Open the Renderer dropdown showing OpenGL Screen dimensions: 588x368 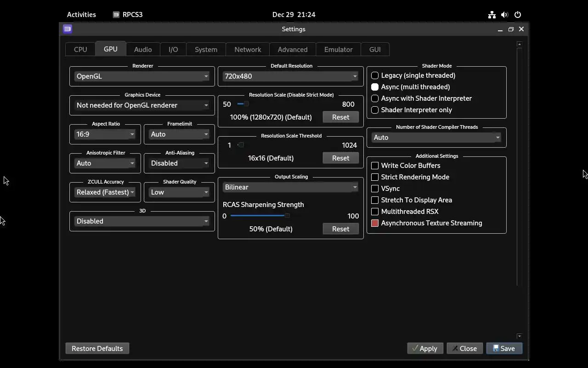click(x=142, y=76)
